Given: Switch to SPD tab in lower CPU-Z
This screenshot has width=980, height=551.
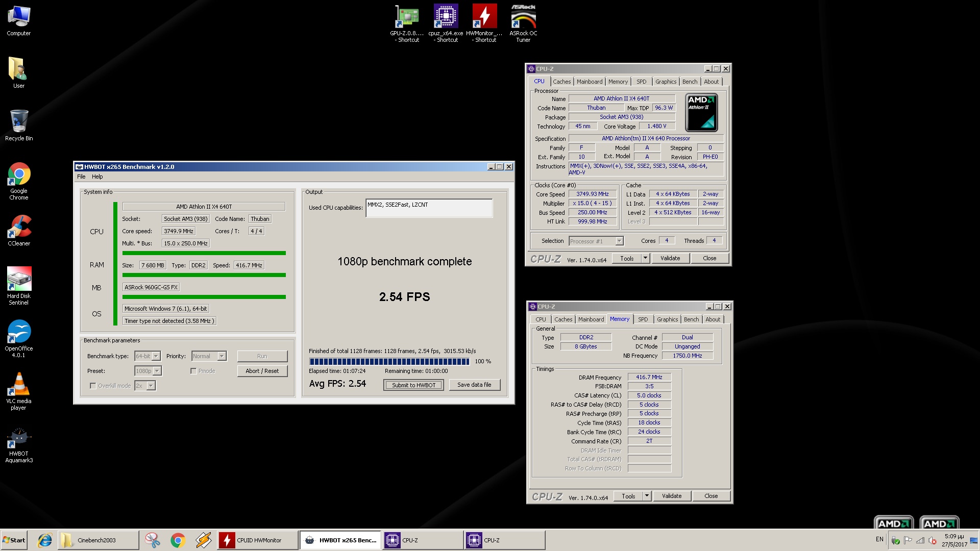Looking at the screenshot, I should click(x=643, y=319).
